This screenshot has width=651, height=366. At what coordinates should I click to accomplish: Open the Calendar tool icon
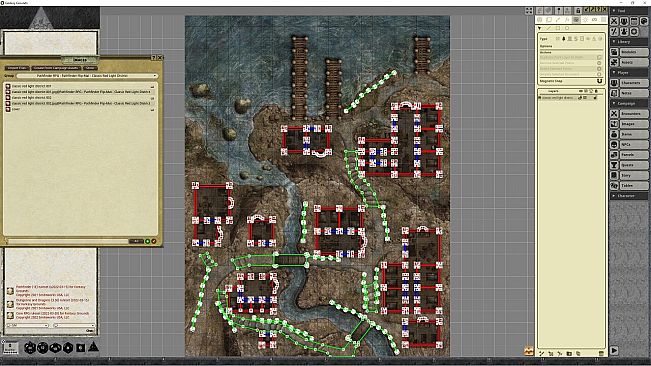pos(634,21)
